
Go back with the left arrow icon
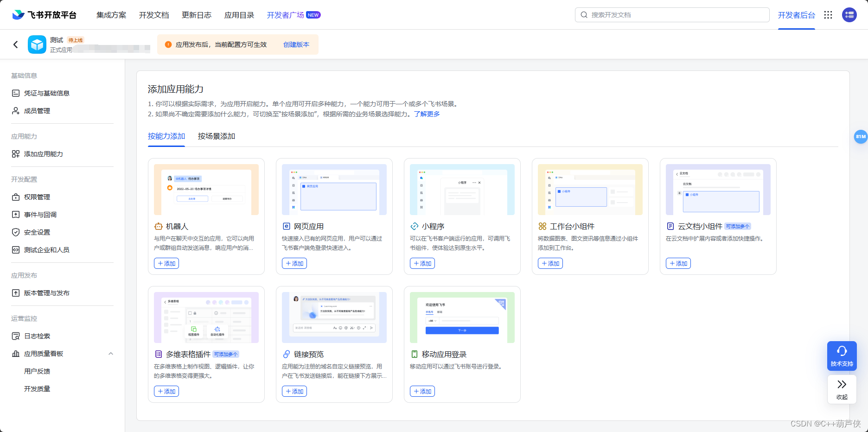pyautogui.click(x=16, y=44)
